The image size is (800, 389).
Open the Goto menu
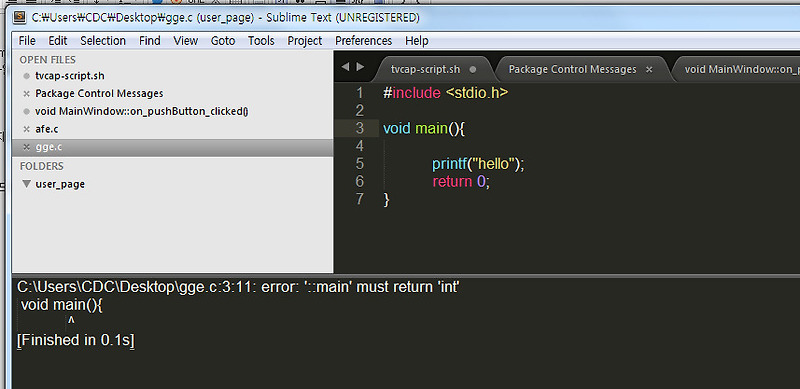223,40
